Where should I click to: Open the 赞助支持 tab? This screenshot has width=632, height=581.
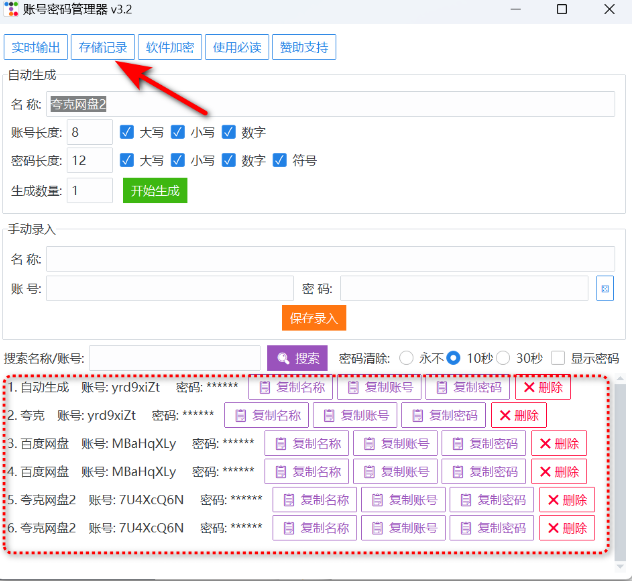304,47
